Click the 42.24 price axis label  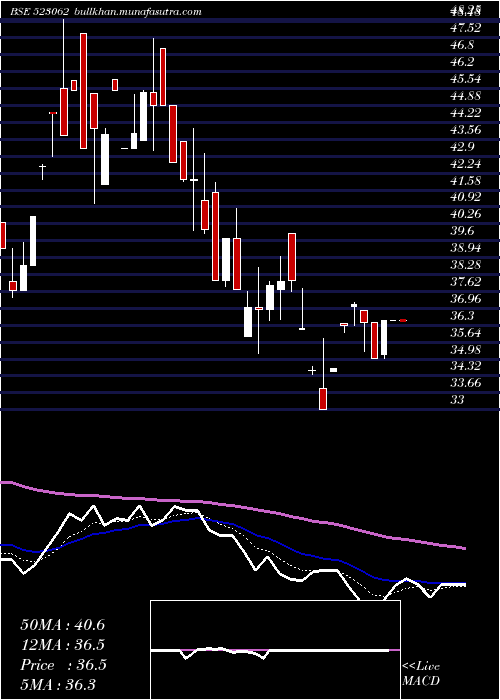466,163
